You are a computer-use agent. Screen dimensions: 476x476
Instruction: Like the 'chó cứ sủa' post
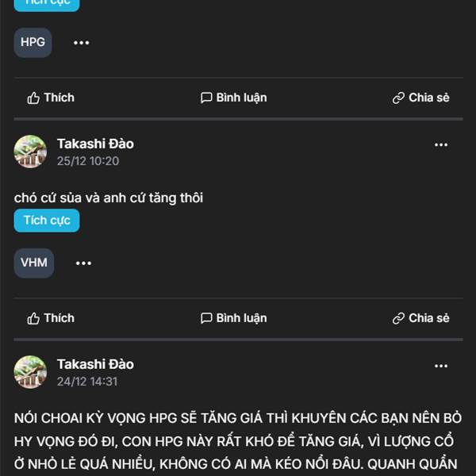pyautogui.click(x=51, y=318)
